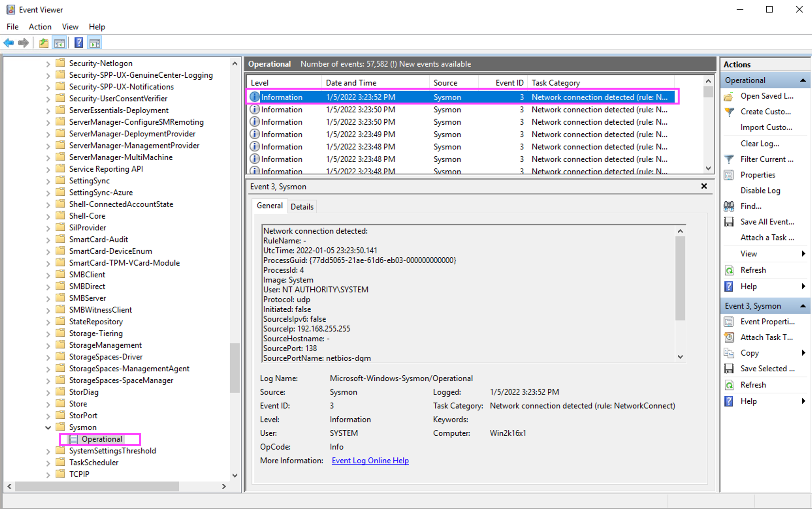Click the blue Help question-mark toolbar icon
This screenshot has width=812, height=509.
79,43
